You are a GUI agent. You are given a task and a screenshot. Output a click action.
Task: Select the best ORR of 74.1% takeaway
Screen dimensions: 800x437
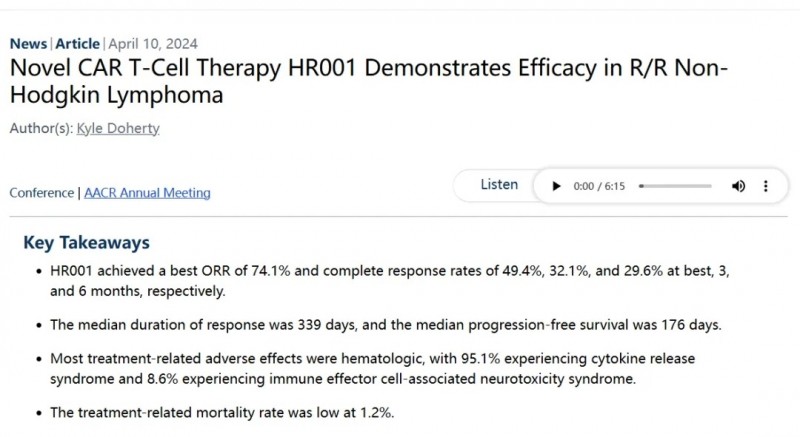pos(390,281)
